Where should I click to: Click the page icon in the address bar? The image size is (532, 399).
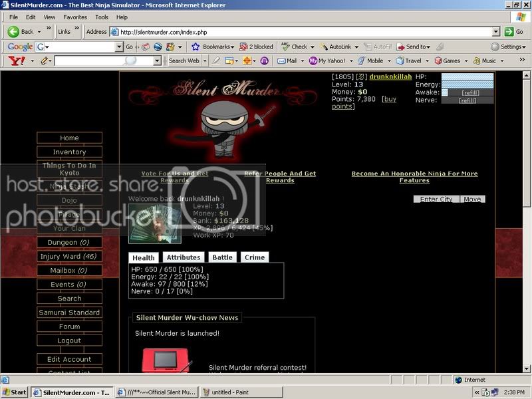pyautogui.click(x=114, y=32)
